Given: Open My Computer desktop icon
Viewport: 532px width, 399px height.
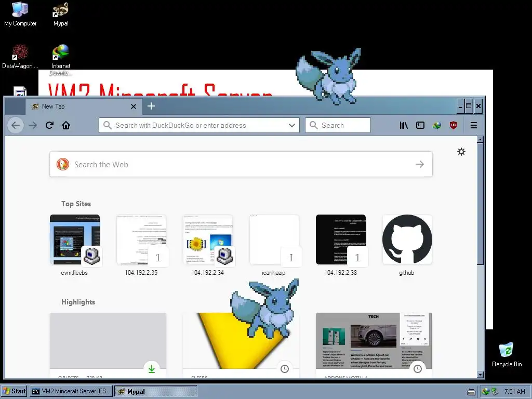Looking at the screenshot, I should 20,14.
